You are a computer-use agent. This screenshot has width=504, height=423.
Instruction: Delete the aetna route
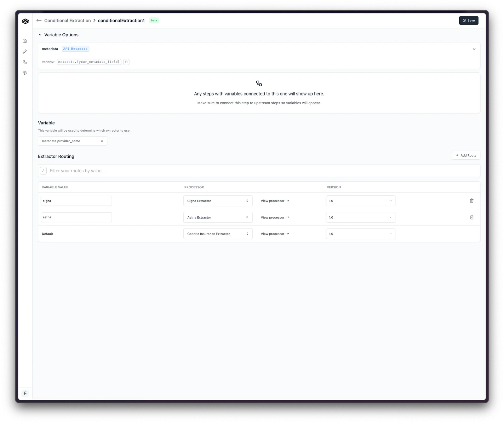pyautogui.click(x=472, y=217)
